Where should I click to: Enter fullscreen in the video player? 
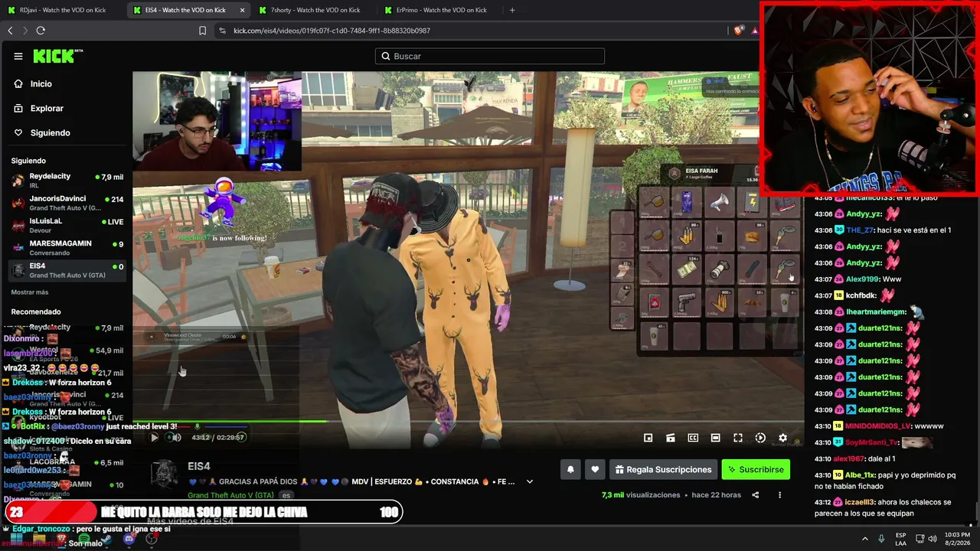click(x=738, y=438)
